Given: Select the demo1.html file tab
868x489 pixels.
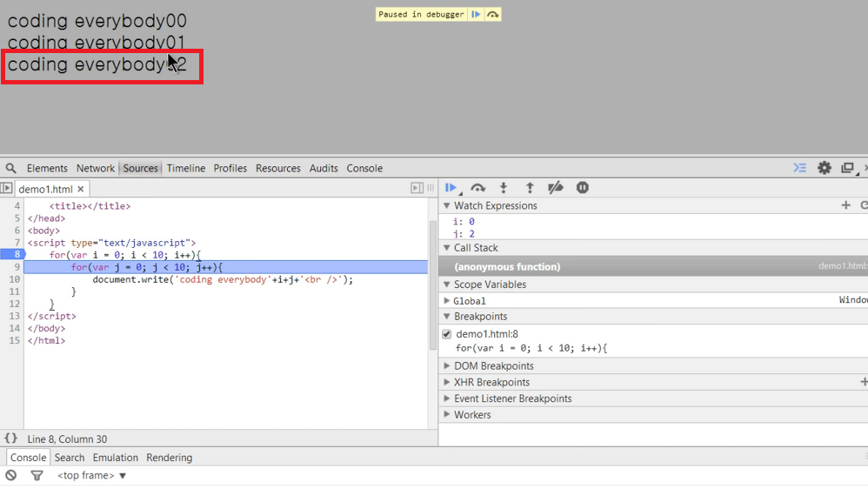Looking at the screenshot, I should point(45,189).
